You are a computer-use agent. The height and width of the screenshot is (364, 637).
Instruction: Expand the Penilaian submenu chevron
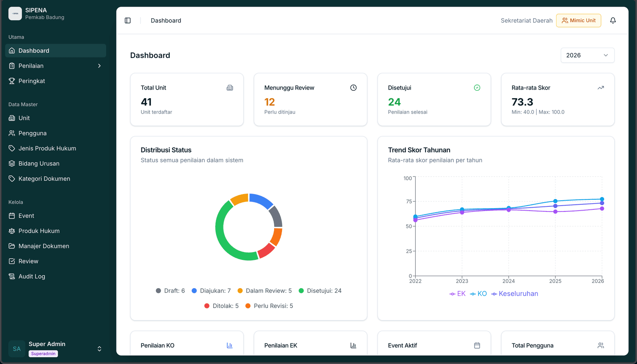(x=99, y=66)
